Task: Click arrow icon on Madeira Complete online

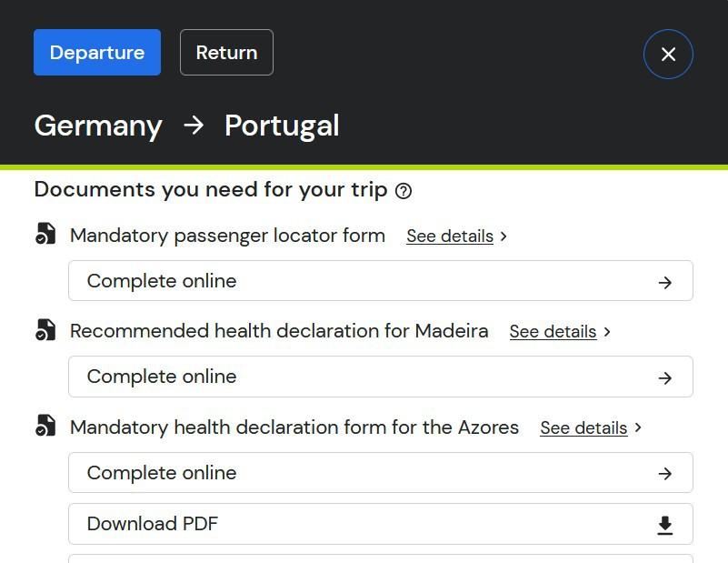Action: [x=665, y=378]
